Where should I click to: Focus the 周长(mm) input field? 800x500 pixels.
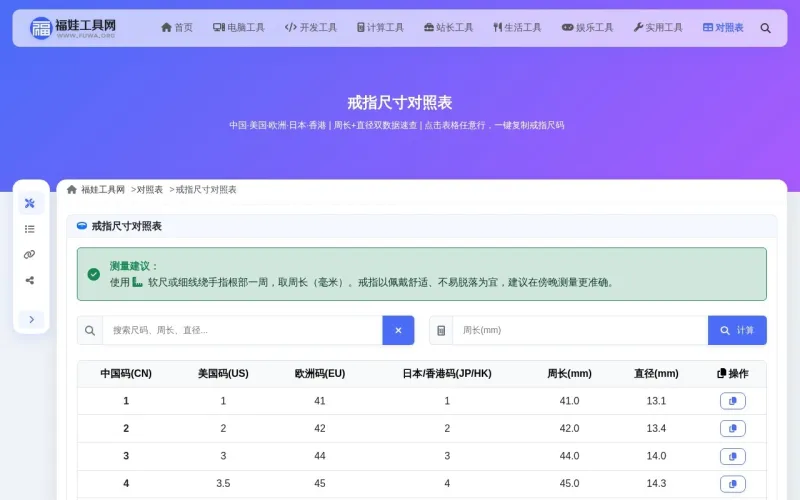580,331
